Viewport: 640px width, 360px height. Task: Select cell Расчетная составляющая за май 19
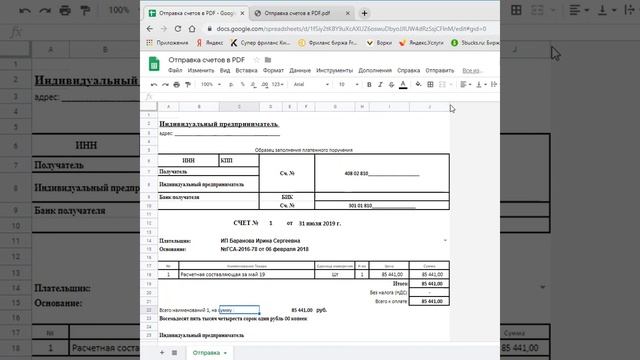[x=247, y=274]
